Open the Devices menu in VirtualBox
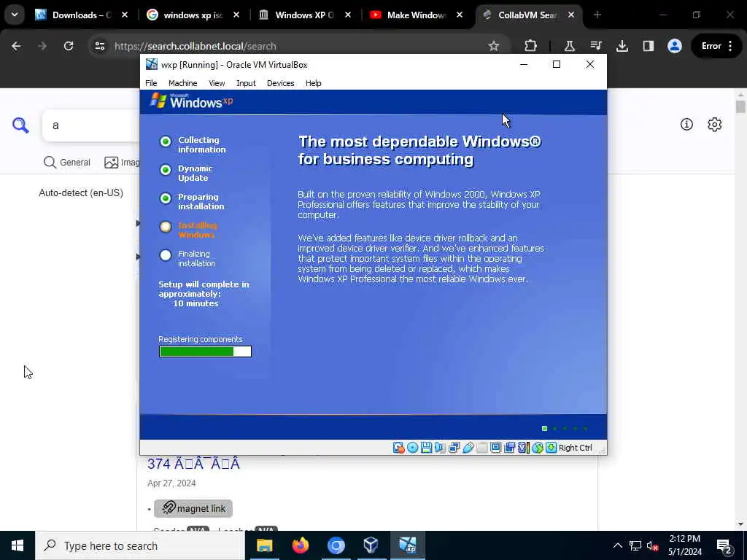Screen dimensions: 747x560 [281, 83]
